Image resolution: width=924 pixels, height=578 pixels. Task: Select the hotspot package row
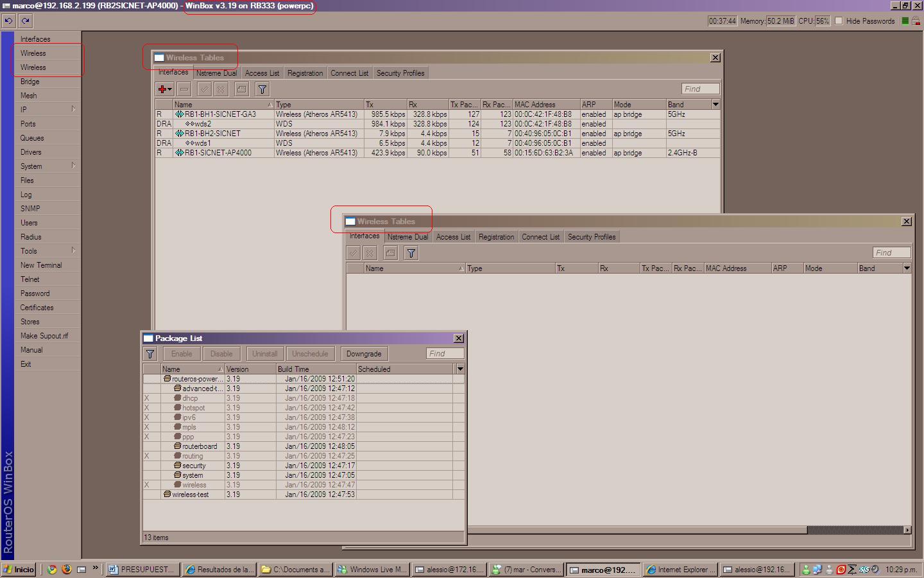click(x=303, y=408)
